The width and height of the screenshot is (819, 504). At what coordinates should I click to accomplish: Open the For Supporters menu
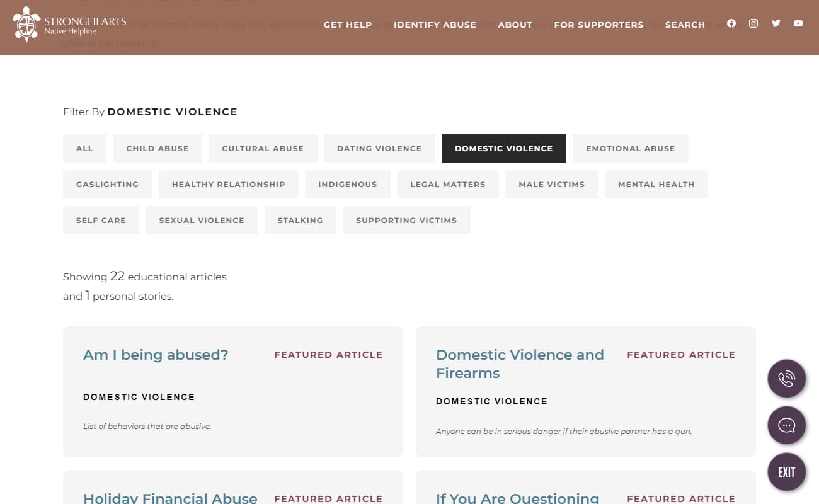point(599,25)
